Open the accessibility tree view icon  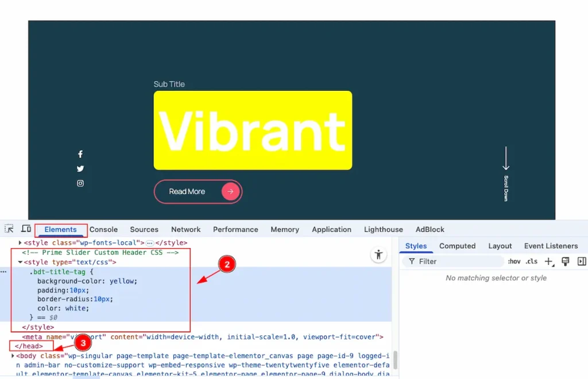[x=378, y=255]
